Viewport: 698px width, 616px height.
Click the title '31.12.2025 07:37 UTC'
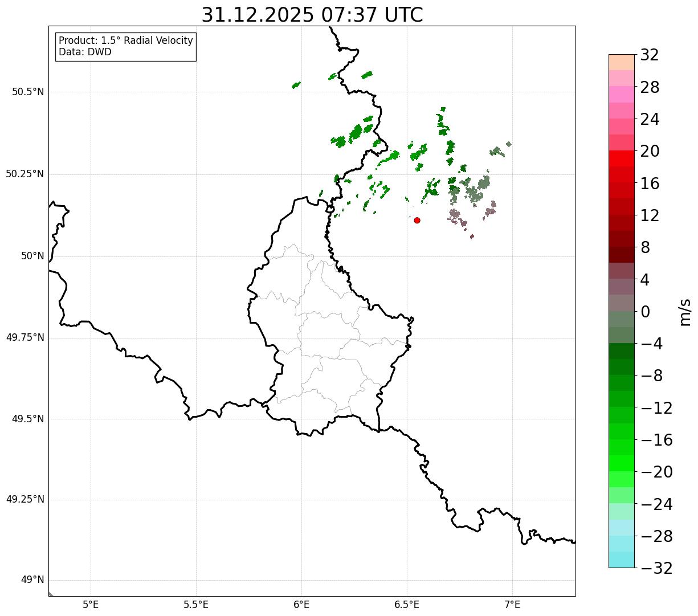coord(312,15)
